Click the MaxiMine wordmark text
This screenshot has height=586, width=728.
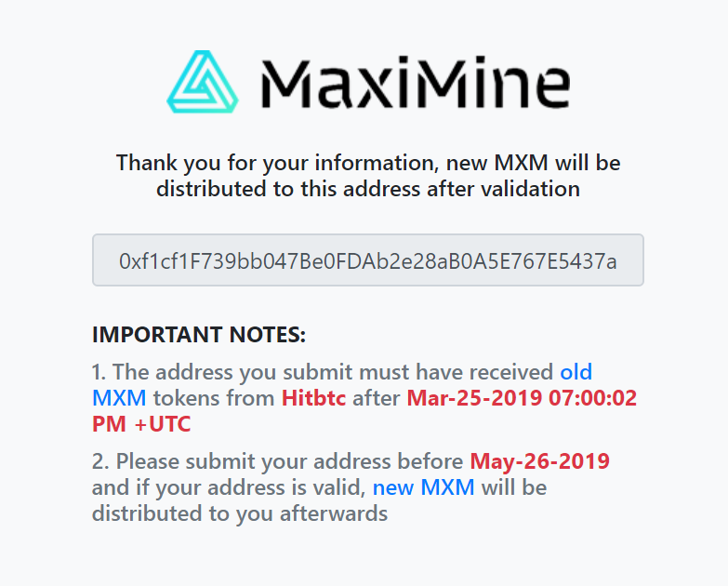[x=416, y=83]
